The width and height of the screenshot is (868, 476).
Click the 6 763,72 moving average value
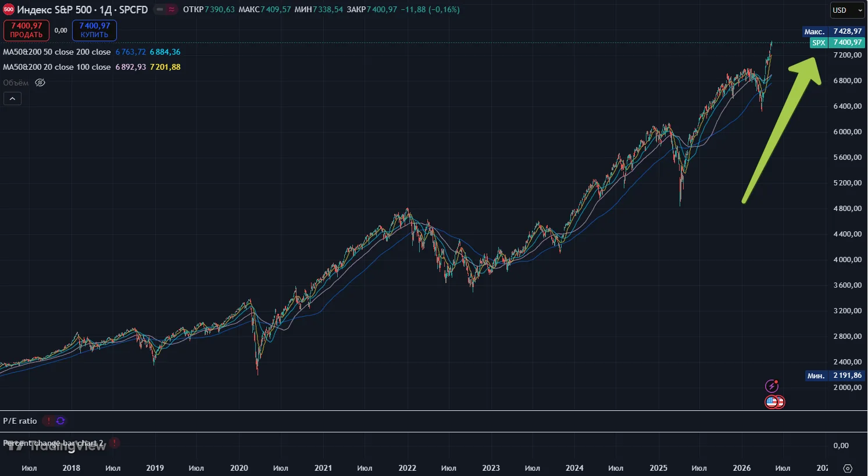point(131,52)
